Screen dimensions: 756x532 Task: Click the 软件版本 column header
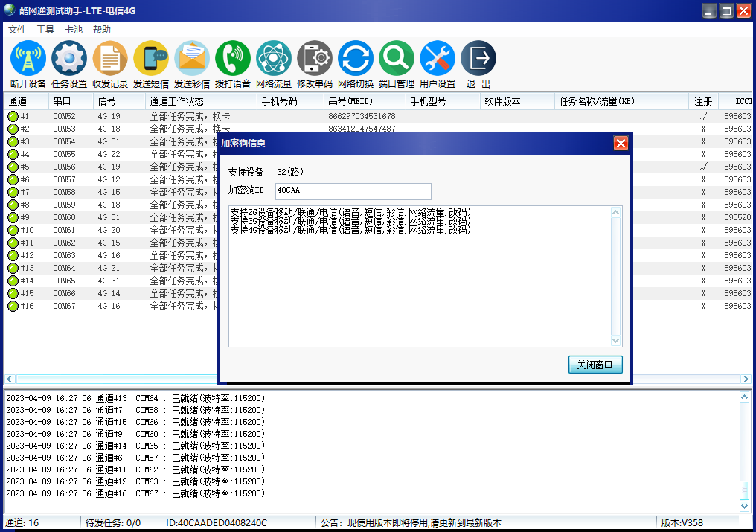click(518, 101)
